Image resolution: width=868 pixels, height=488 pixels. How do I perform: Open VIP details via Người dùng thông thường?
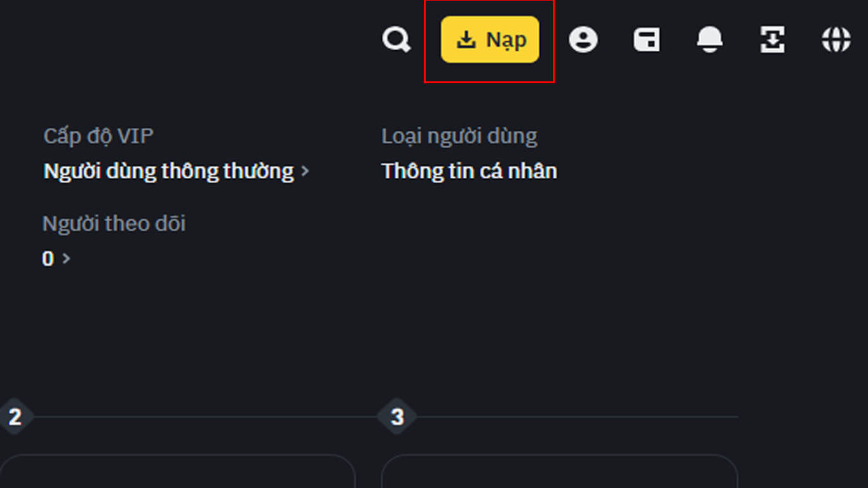click(x=167, y=171)
